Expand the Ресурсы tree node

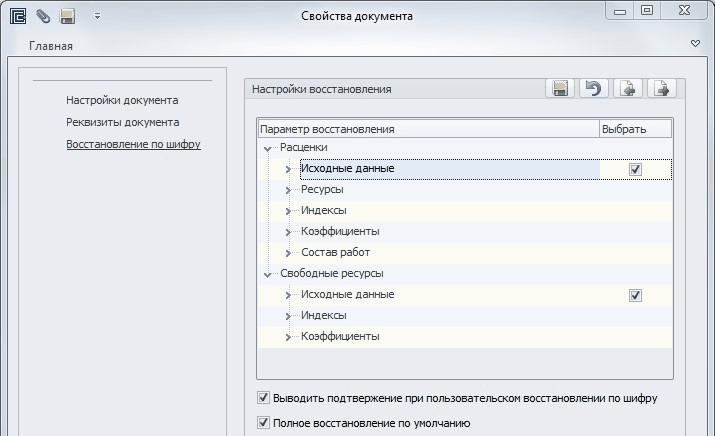click(288, 191)
